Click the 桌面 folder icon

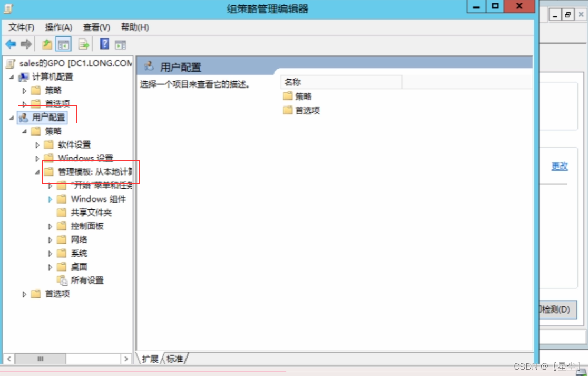pos(62,267)
